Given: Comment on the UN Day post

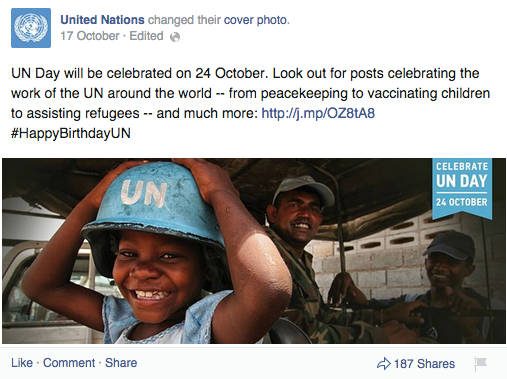Looking at the screenshot, I should click(69, 363).
